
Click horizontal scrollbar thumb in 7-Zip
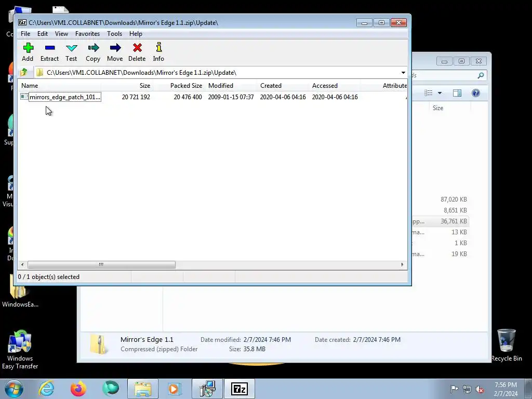(x=101, y=264)
